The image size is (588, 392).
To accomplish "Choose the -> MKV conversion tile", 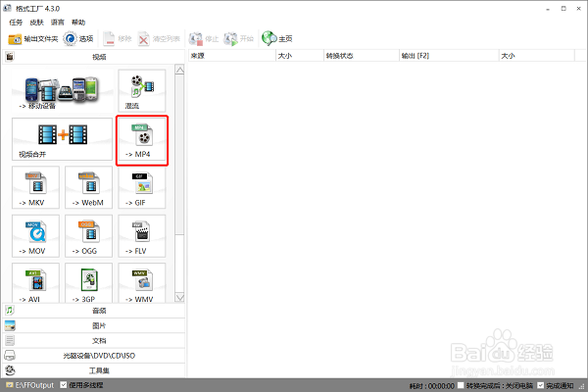I will [35, 187].
